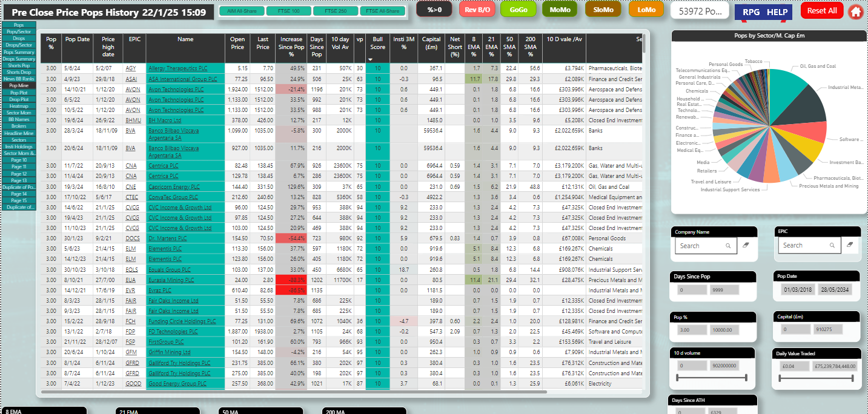Select the SloMo filter button

click(604, 10)
